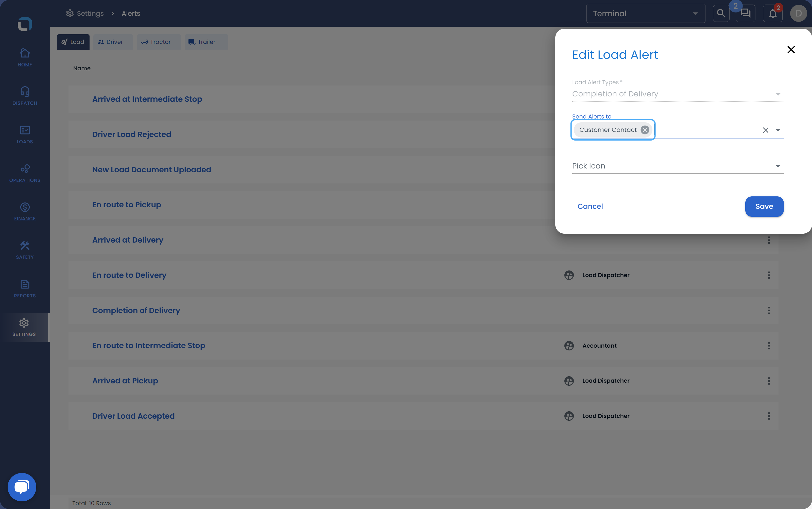Click the Save button

click(x=764, y=206)
